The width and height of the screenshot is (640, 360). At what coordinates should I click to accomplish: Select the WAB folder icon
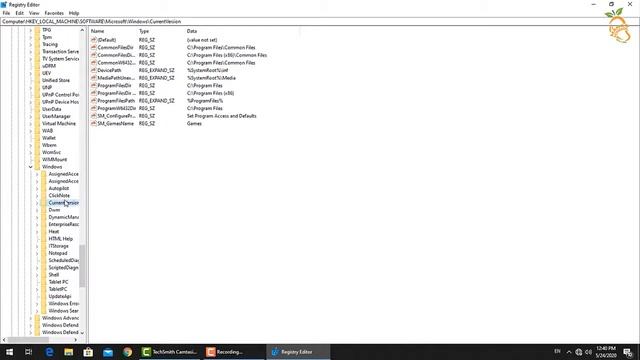click(37, 131)
